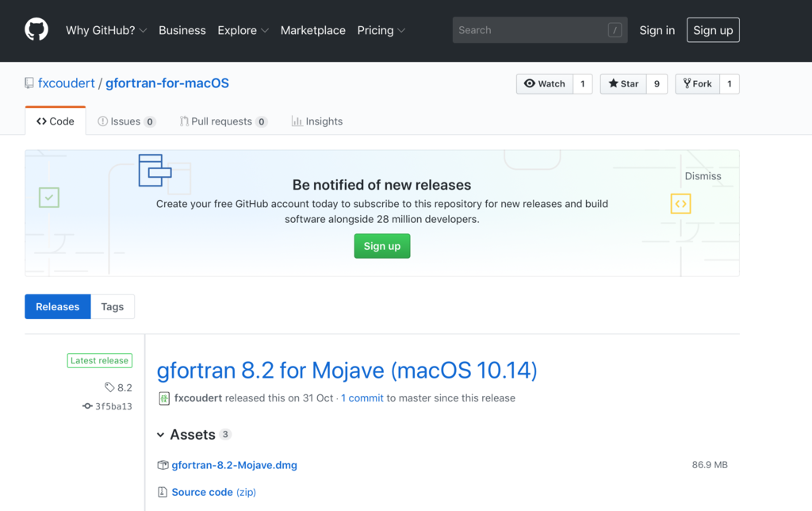This screenshot has height=511, width=812.
Task: Expand the Why GitHub? menu
Action: [x=106, y=31]
